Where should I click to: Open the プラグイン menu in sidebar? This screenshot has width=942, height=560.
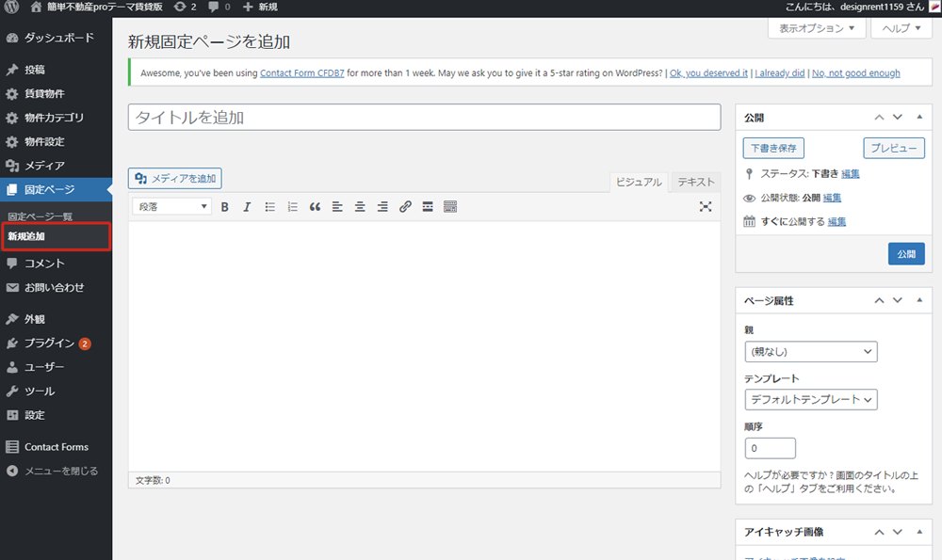[49, 344]
